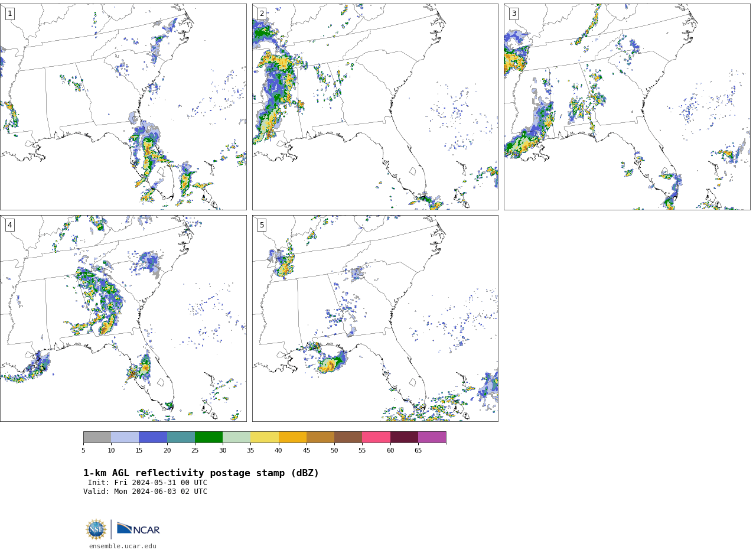Click panel number label 5

262,225
